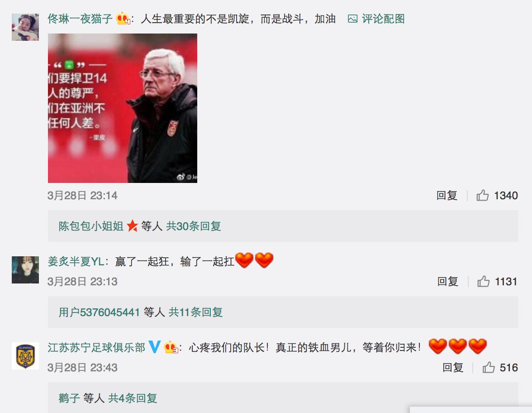The width and height of the screenshot is (532, 413).
Task: Enlarge the Lippi coach comment image
Action: 123,108
